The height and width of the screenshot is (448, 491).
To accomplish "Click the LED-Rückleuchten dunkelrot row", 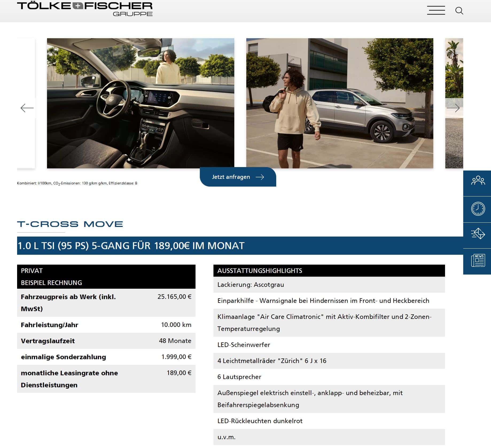I will (x=329, y=421).
